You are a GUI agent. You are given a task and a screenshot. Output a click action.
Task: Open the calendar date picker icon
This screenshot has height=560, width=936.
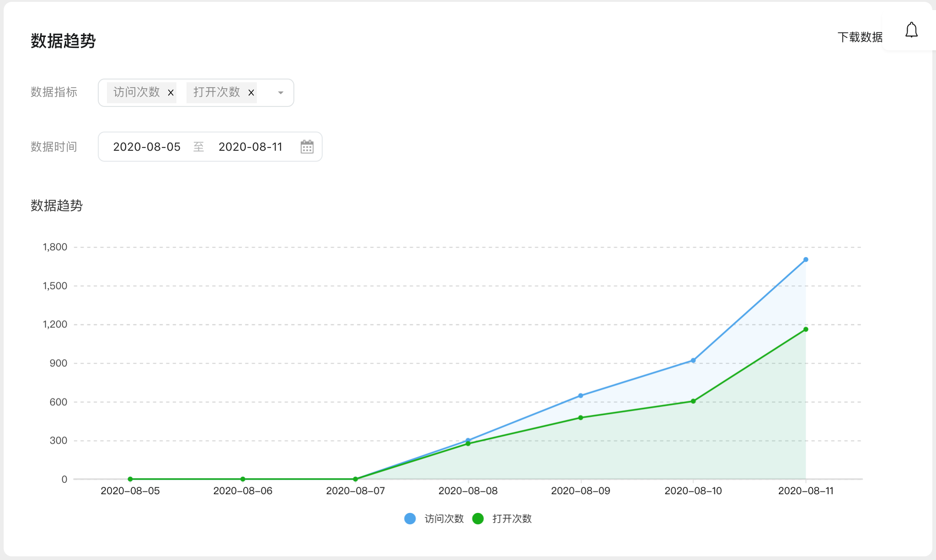(307, 147)
